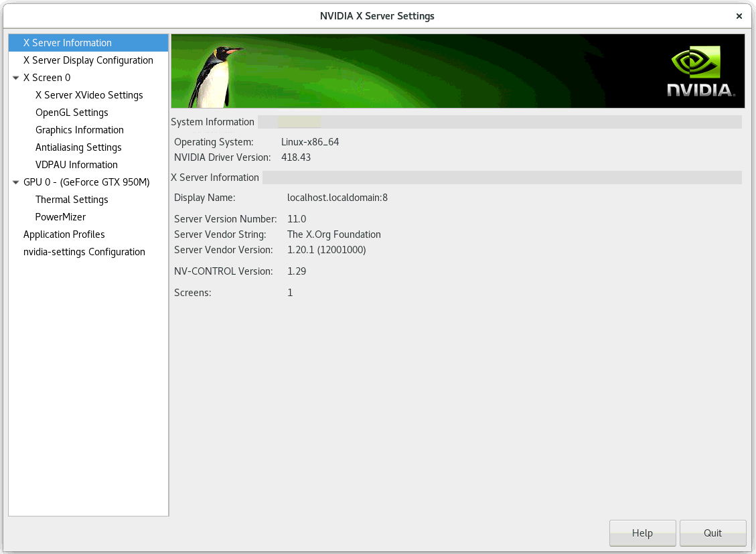The height and width of the screenshot is (554, 756).
Task: Collapse the X Screen 0 tree node
Action: pyautogui.click(x=15, y=78)
